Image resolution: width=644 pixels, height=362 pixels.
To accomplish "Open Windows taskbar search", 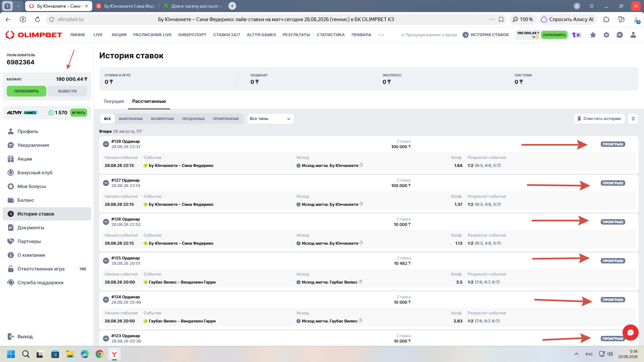I will click(x=26, y=354).
